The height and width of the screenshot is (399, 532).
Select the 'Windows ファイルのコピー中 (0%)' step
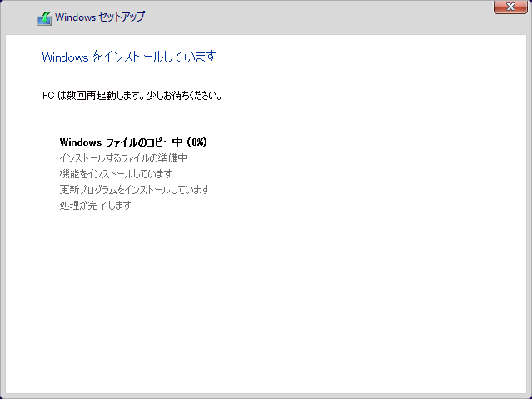click(x=133, y=142)
